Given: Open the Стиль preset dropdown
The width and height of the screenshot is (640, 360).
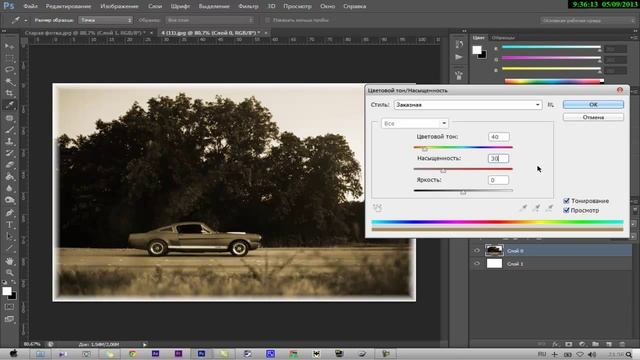Looking at the screenshot, I should [x=468, y=105].
